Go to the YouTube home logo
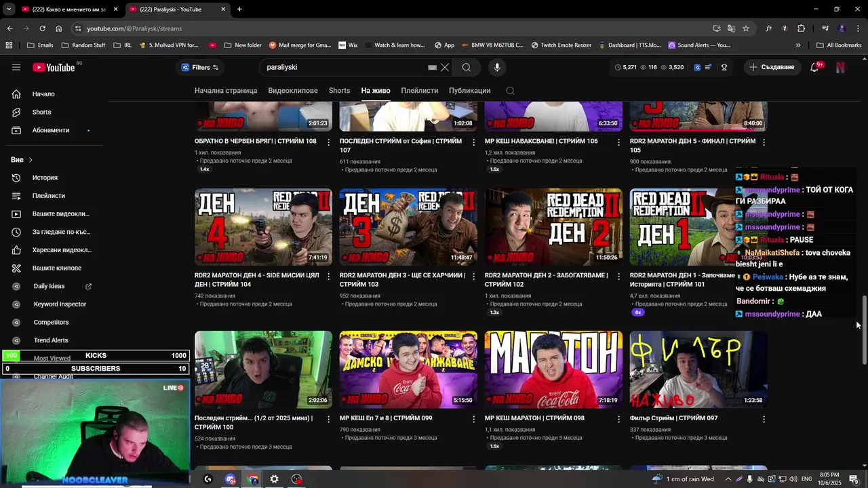 54,67
